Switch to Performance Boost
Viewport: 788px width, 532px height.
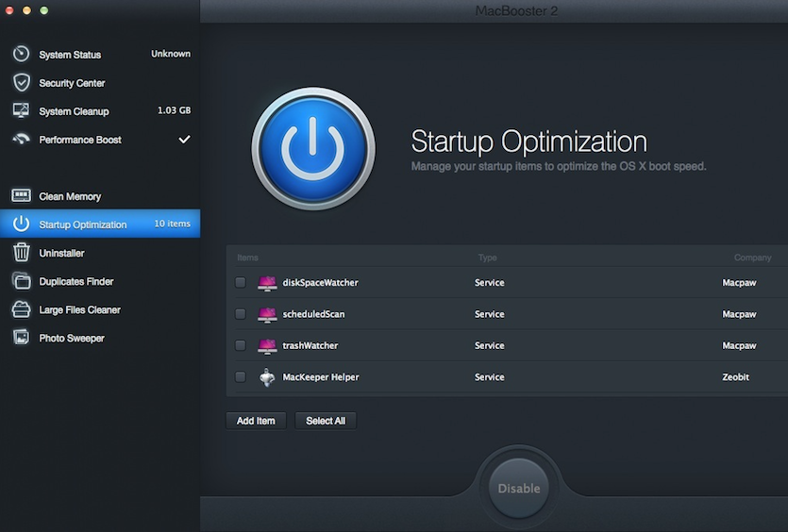click(x=100, y=140)
